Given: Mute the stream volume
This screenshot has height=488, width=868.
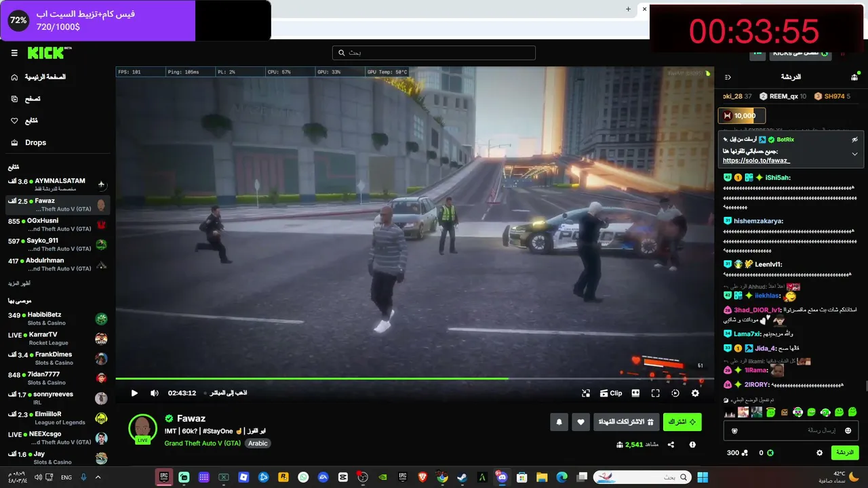Looking at the screenshot, I should coord(155,393).
